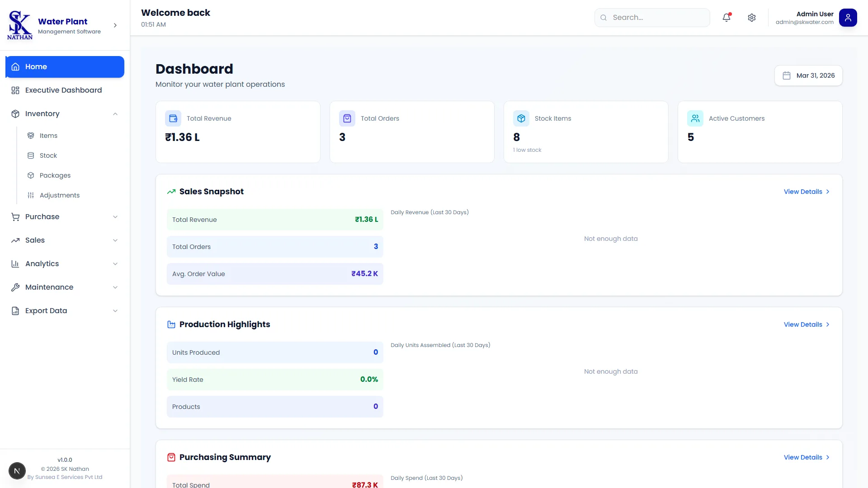
Task: Click the Inventory box icon
Action: [x=15, y=114]
